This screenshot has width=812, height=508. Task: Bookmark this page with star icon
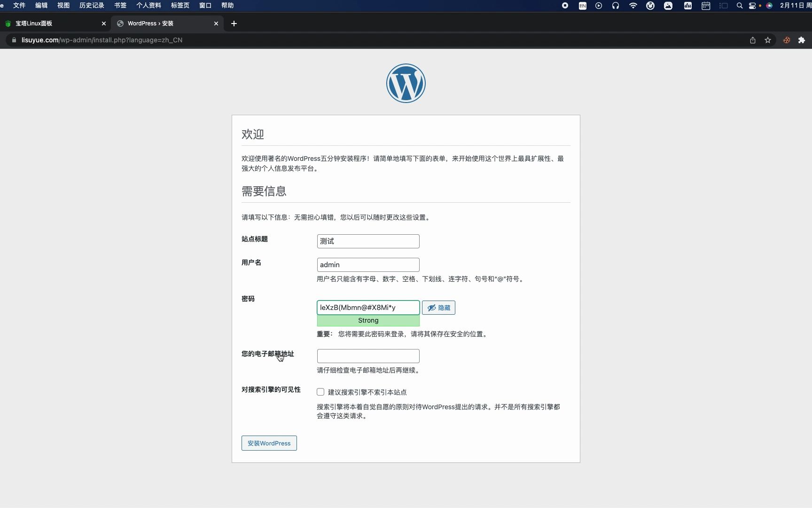tap(768, 40)
